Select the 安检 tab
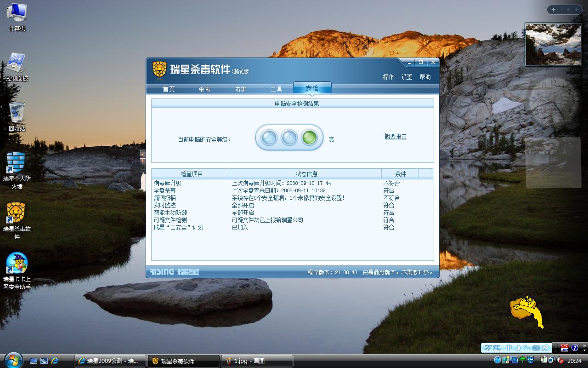 click(312, 88)
